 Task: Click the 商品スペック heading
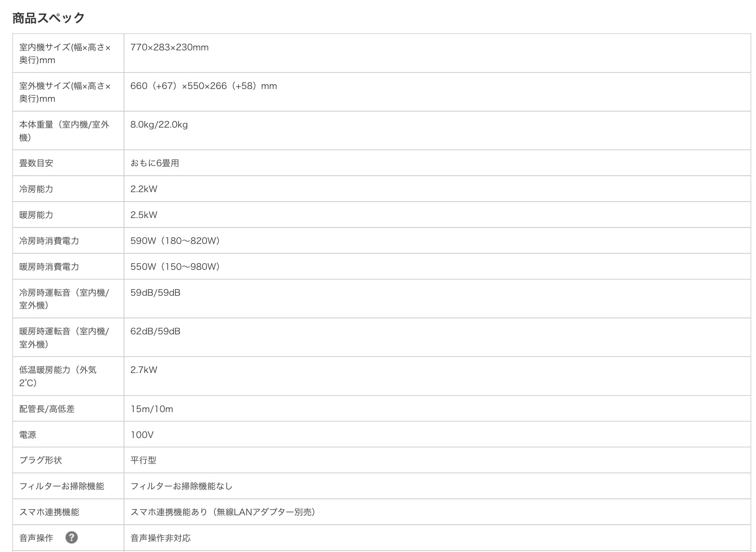coord(49,18)
